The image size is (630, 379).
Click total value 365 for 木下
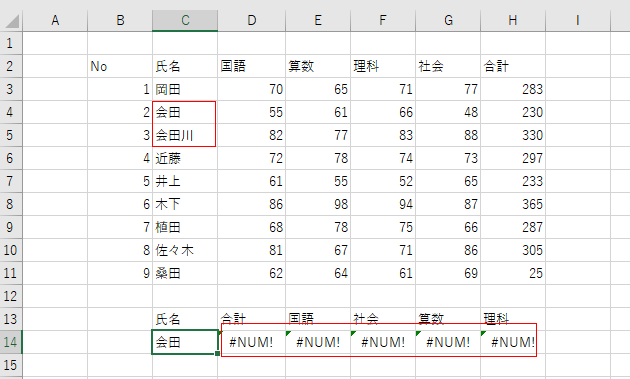click(x=513, y=204)
